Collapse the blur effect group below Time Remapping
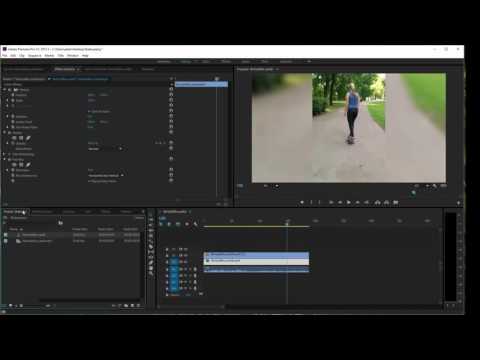The width and height of the screenshot is (480, 360). (x=5, y=159)
